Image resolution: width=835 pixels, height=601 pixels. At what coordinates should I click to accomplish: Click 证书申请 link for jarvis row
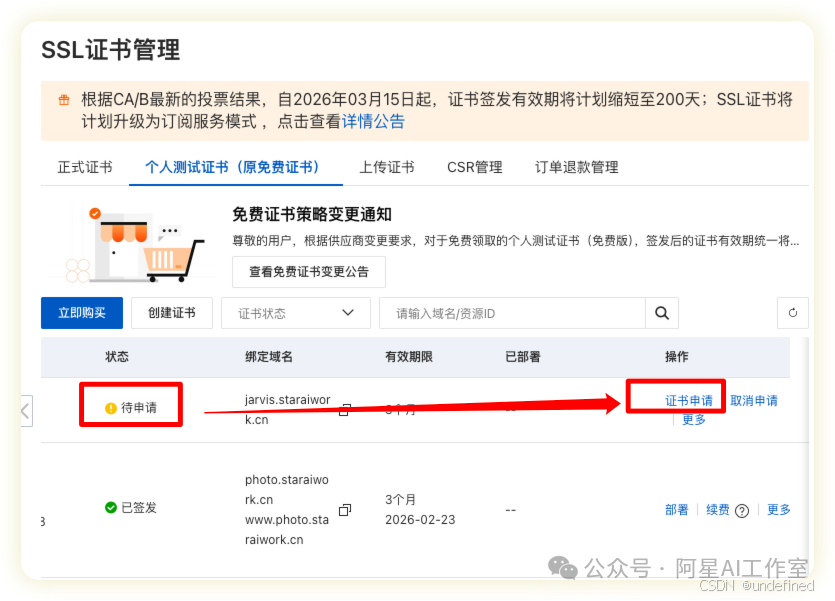coord(689,401)
